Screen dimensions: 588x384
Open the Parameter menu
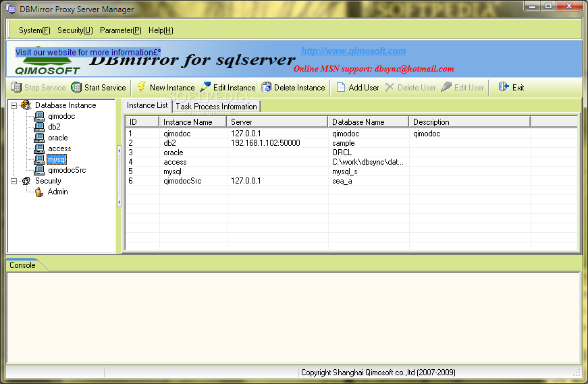coord(121,30)
